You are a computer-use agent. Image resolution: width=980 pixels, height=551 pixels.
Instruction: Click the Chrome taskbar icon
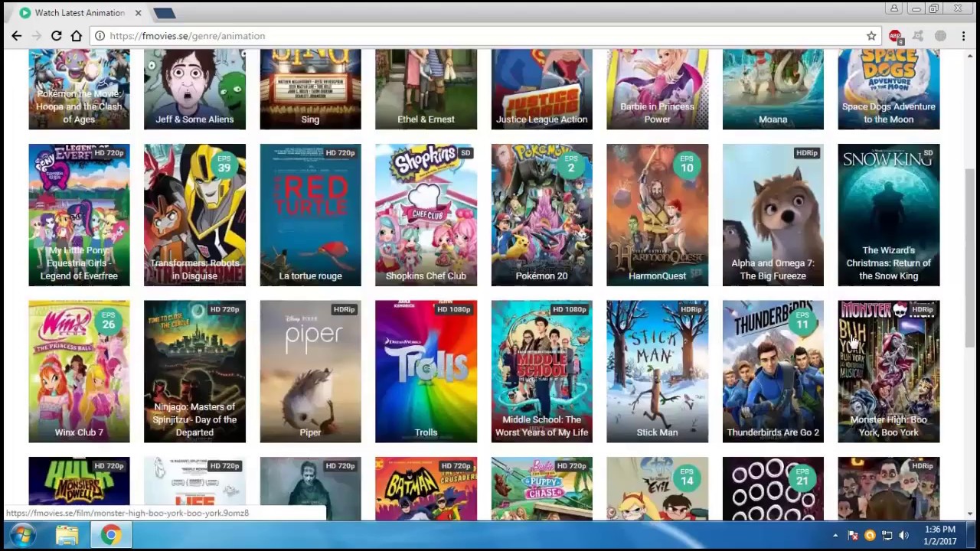110,536
